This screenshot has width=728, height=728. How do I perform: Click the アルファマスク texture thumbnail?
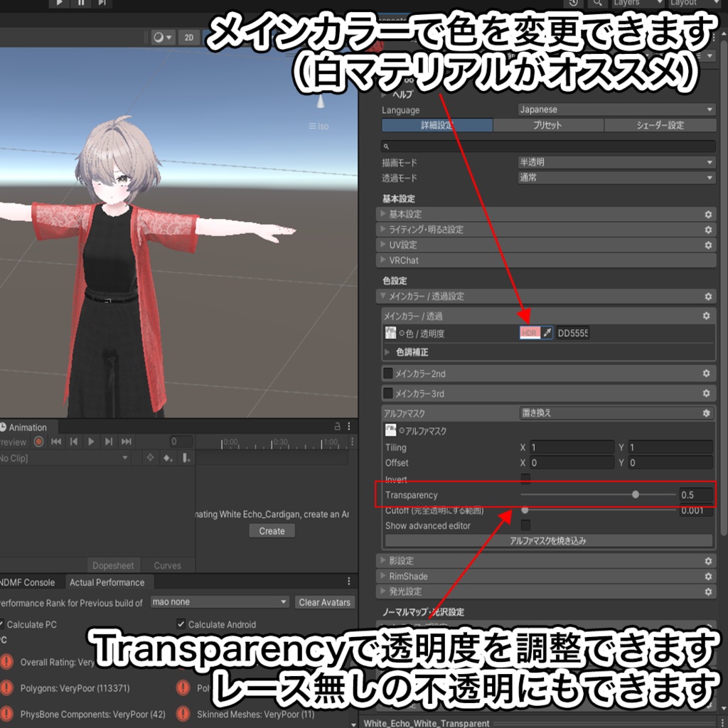tap(390, 430)
